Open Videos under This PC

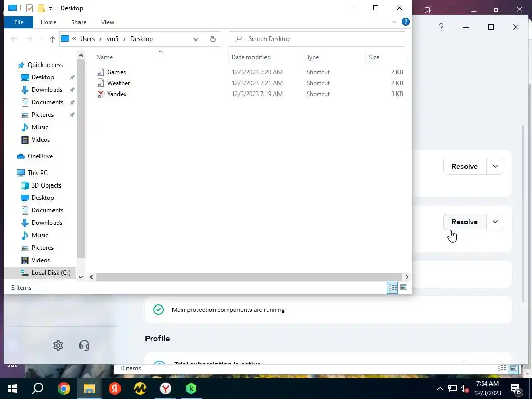pos(41,260)
